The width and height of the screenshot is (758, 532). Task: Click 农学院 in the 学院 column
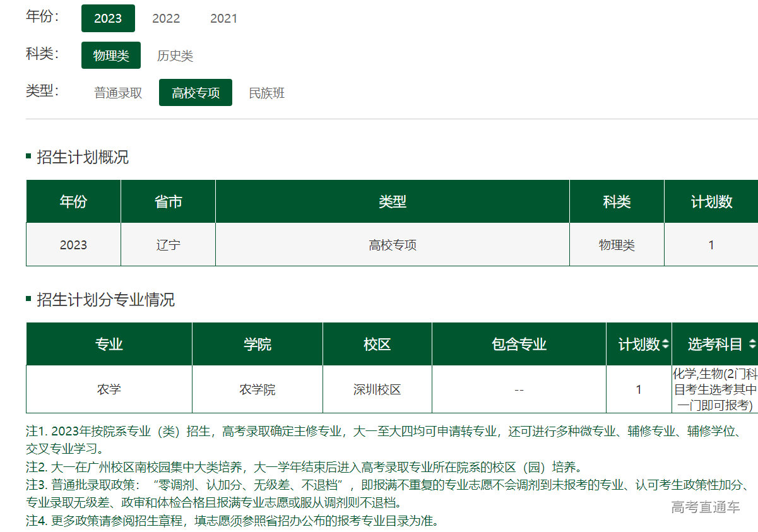(x=257, y=389)
